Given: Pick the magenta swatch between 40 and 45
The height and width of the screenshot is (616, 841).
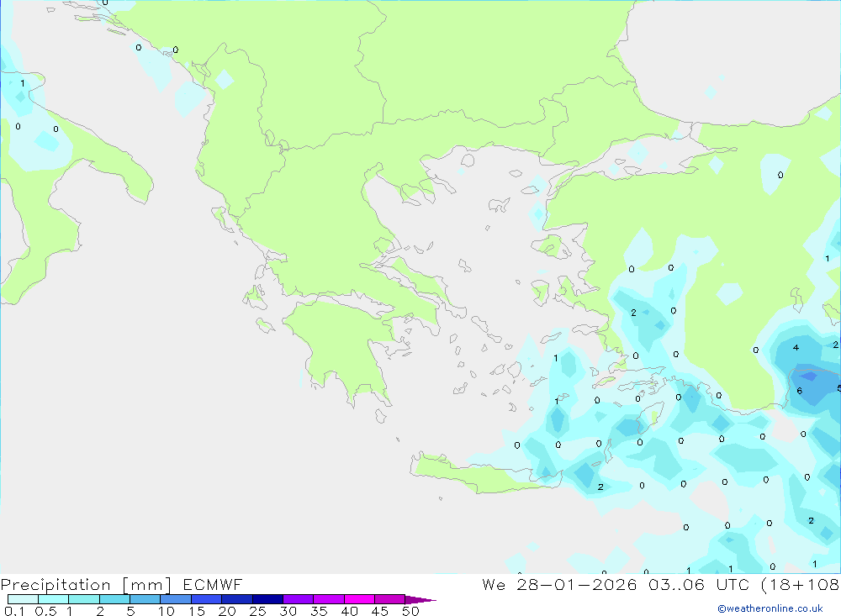Looking at the screenshot, I should point(359,599).
